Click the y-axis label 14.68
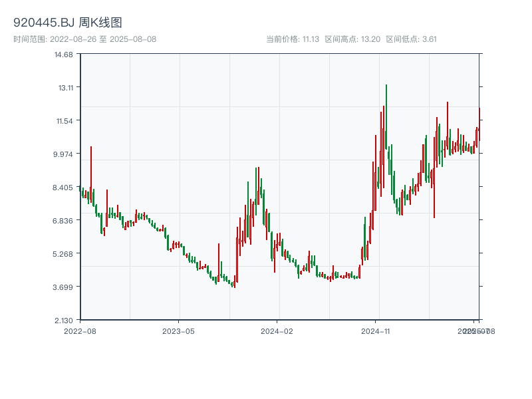 tap(63, 55)
